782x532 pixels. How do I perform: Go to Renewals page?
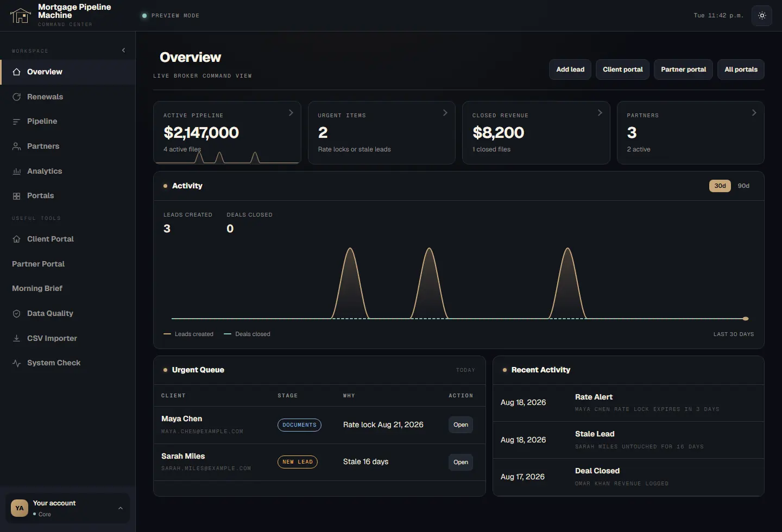[67, 97]
